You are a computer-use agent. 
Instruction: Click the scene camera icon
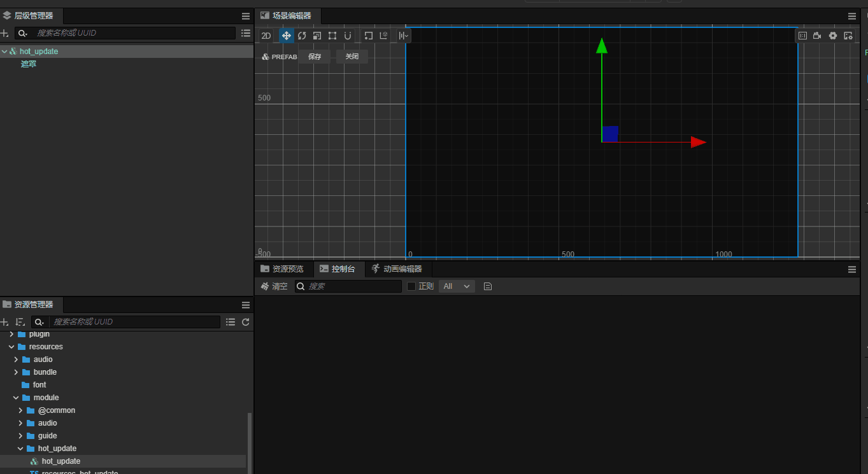click(818, 36)
